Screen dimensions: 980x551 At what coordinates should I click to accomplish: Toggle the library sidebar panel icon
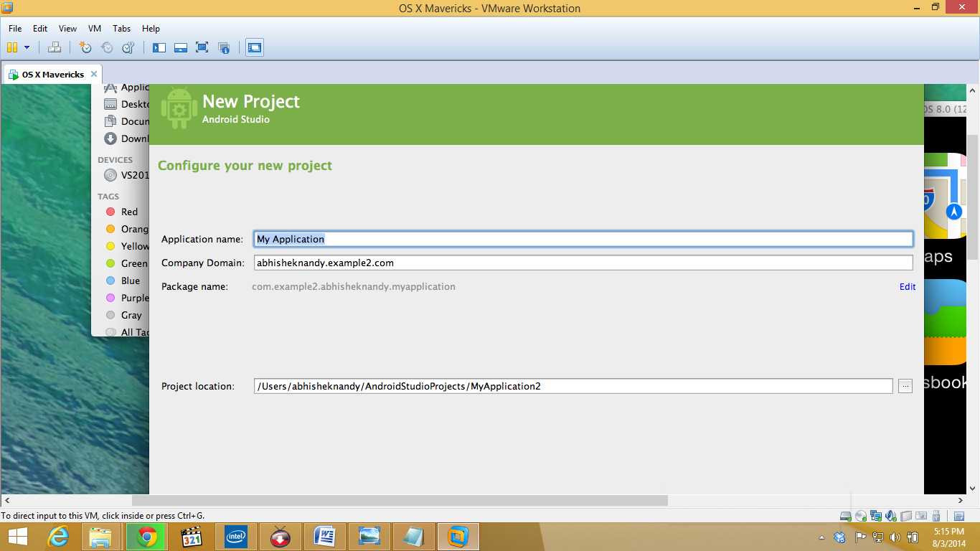(x=159, y=47)
